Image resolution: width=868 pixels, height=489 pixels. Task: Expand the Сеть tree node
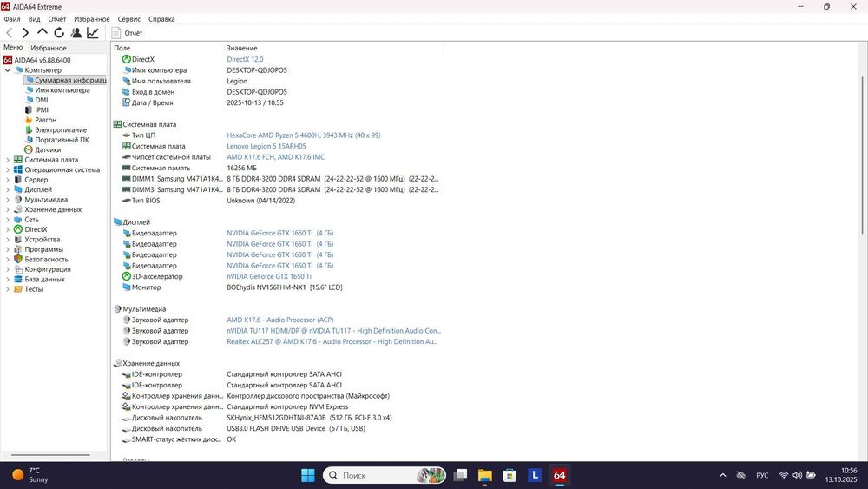coord(7,220)
